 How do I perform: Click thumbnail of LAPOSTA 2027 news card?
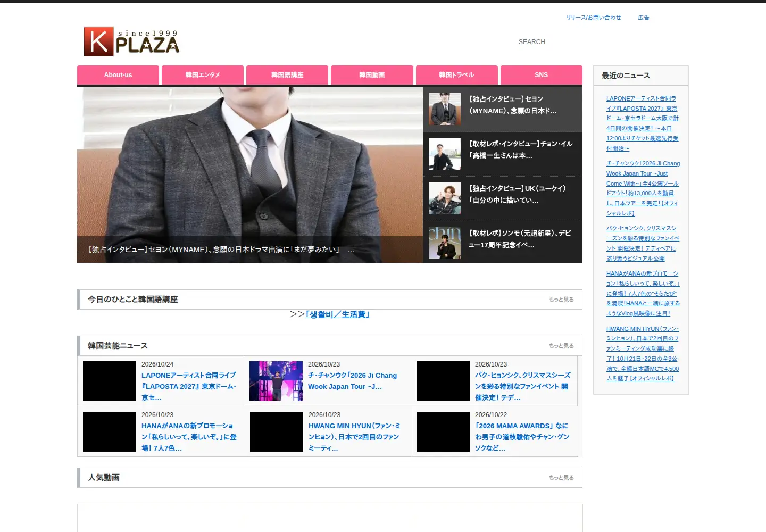(110, 381)
